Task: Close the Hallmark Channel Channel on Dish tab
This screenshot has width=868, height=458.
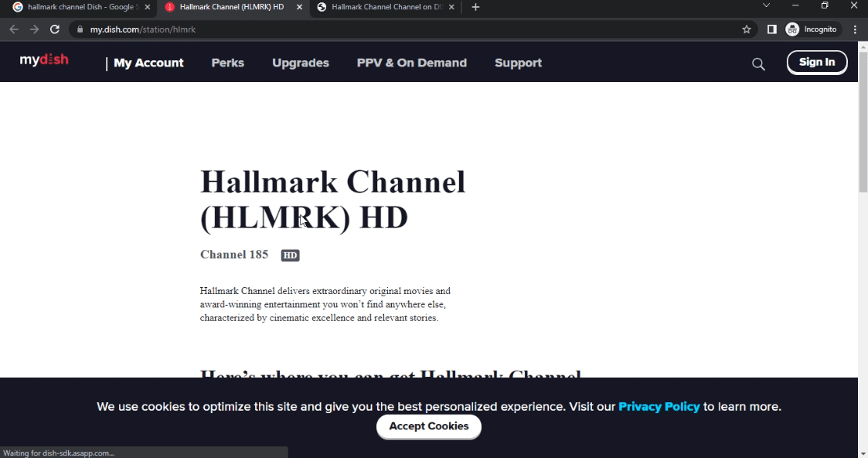Action: click(451, 7)
